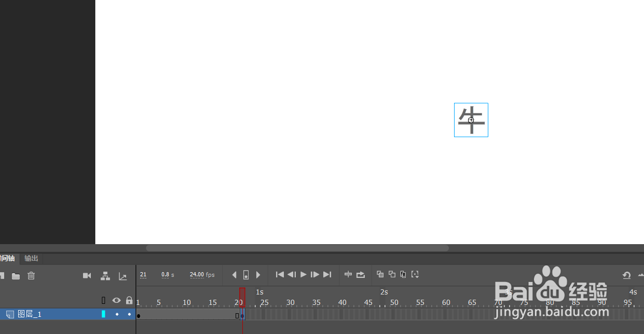Show parenting view hierarchy icon

[105, 276]
